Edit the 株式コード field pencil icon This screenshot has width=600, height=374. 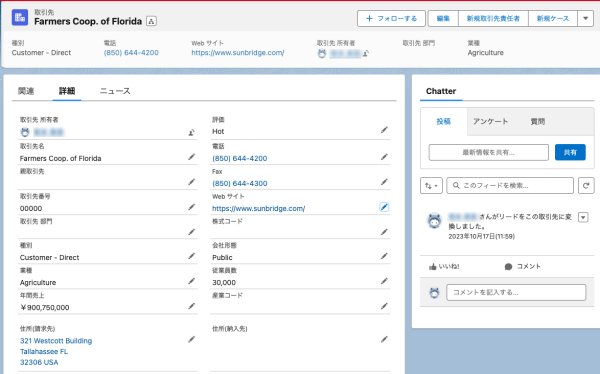tap(384, 232)
